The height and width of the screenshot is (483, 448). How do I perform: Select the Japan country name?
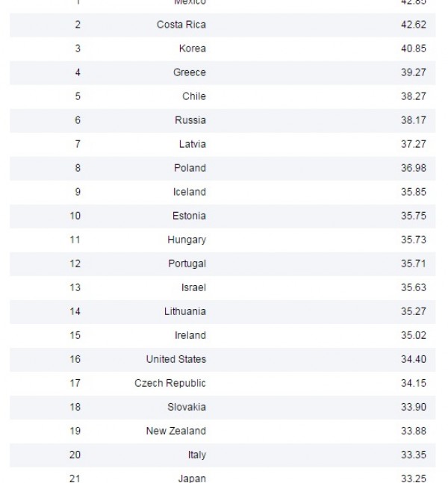click(192, 479)
